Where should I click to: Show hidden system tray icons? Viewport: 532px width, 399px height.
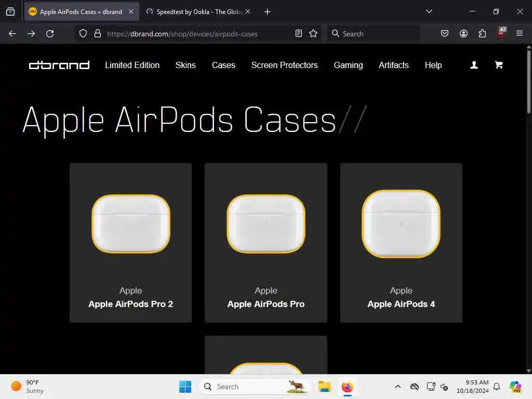pyautogui.click(x=398, y=387)
